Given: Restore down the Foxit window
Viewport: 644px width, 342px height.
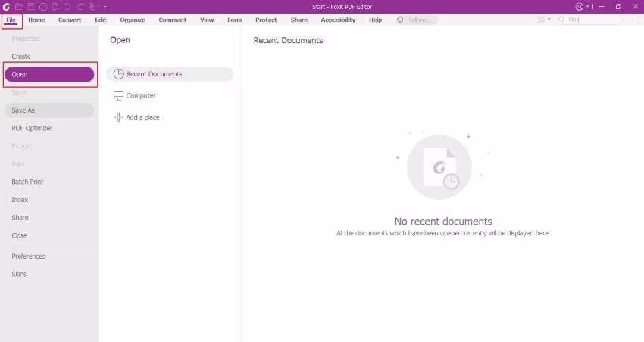Looking at the screenshot, I should (618, 7).
